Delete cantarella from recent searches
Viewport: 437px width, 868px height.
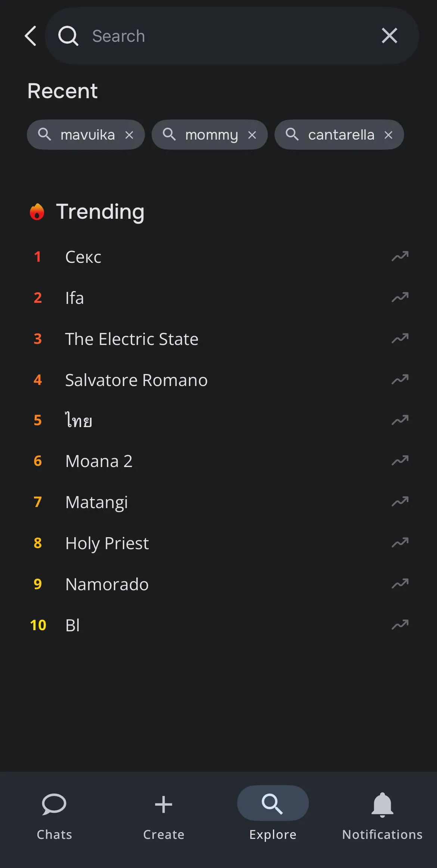click(x=388, y=135)
